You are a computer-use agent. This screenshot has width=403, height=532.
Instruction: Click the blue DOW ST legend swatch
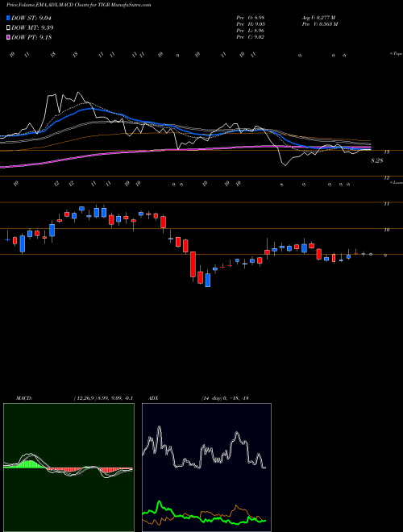(8, 18)
